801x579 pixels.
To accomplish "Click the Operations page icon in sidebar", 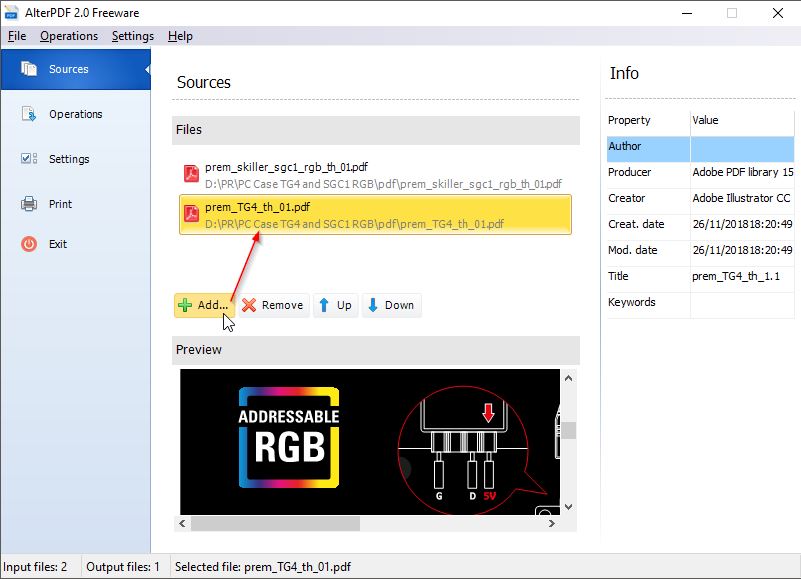I will tap(29, 114).
